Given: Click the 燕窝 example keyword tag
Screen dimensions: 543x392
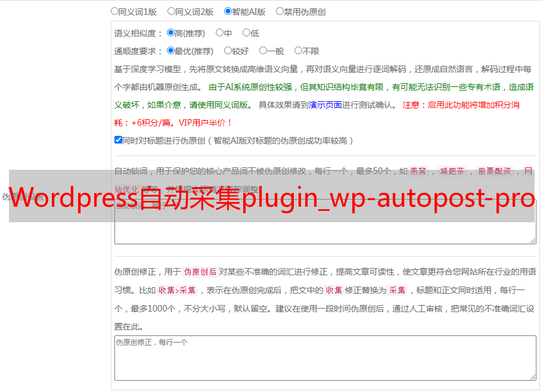Looking at the screenshot, I should click(418, 171).
